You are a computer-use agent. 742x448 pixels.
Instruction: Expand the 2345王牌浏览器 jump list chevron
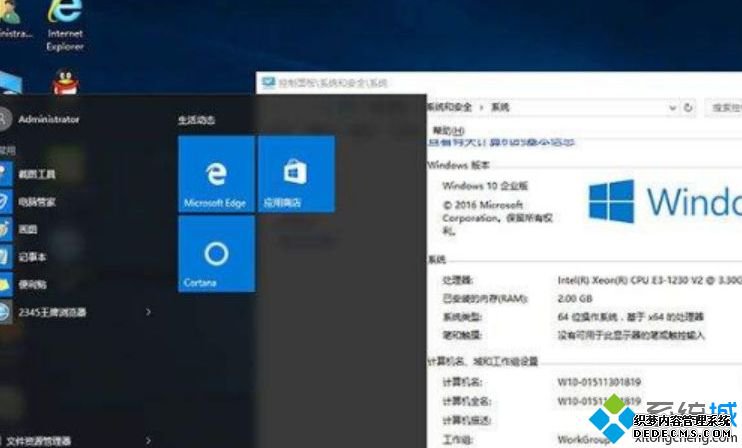tap(148, 312)
